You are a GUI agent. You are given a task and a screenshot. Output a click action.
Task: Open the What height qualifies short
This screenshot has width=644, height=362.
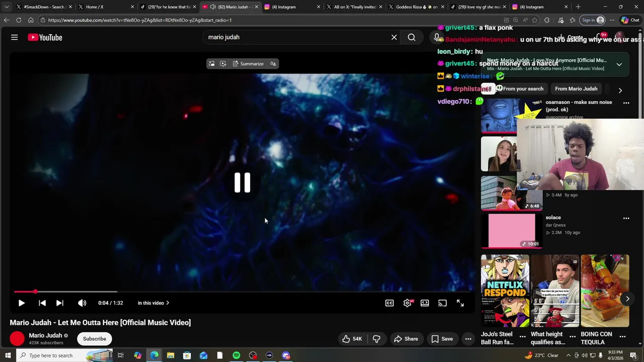click(554, 291)
